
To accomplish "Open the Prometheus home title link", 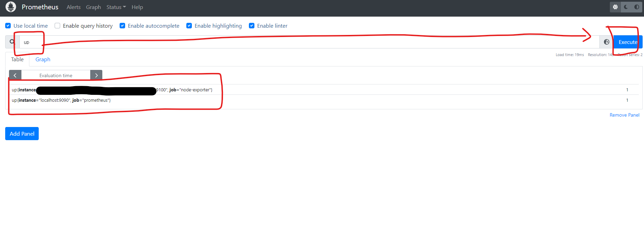I will [40, 7].
